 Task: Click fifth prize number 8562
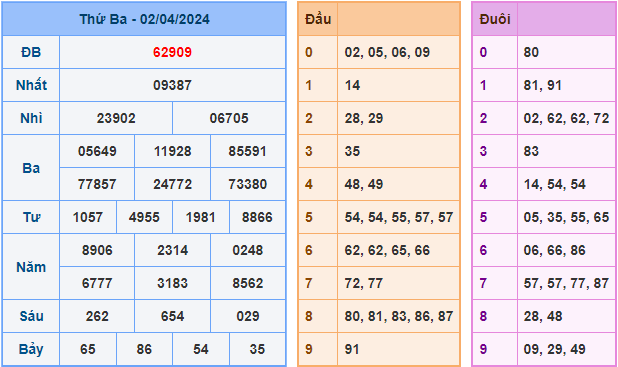248,283
